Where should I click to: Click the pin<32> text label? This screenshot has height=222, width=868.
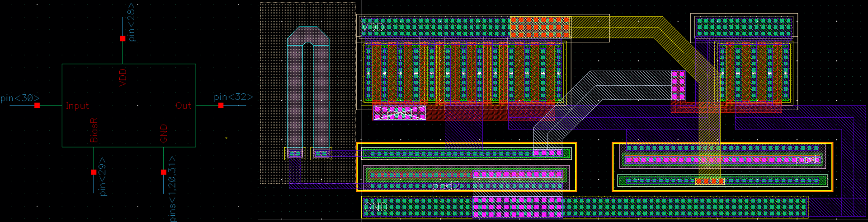tap(233, 97)
